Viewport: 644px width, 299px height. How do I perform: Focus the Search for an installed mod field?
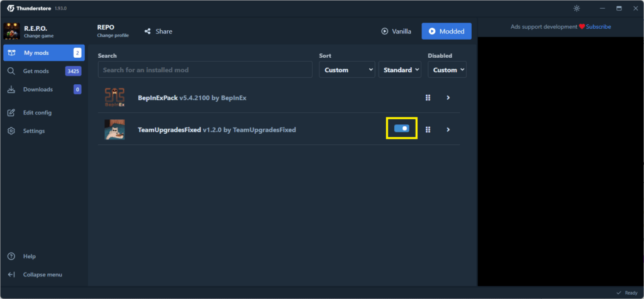pos(205,70)
